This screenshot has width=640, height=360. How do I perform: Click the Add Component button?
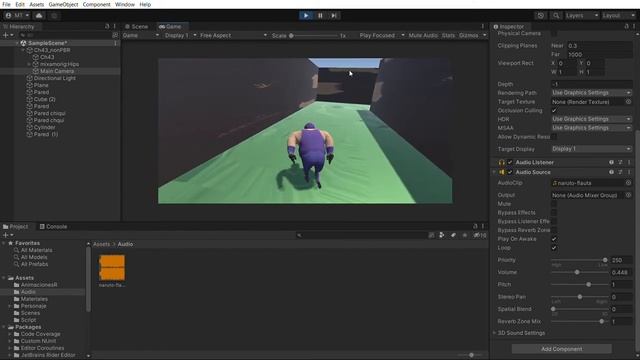click(x=562, y=349)
